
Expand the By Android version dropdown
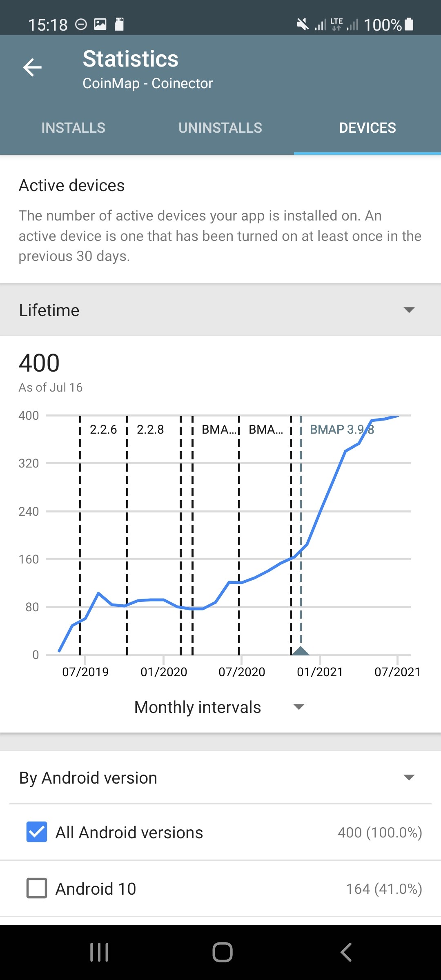coord(220,778)
